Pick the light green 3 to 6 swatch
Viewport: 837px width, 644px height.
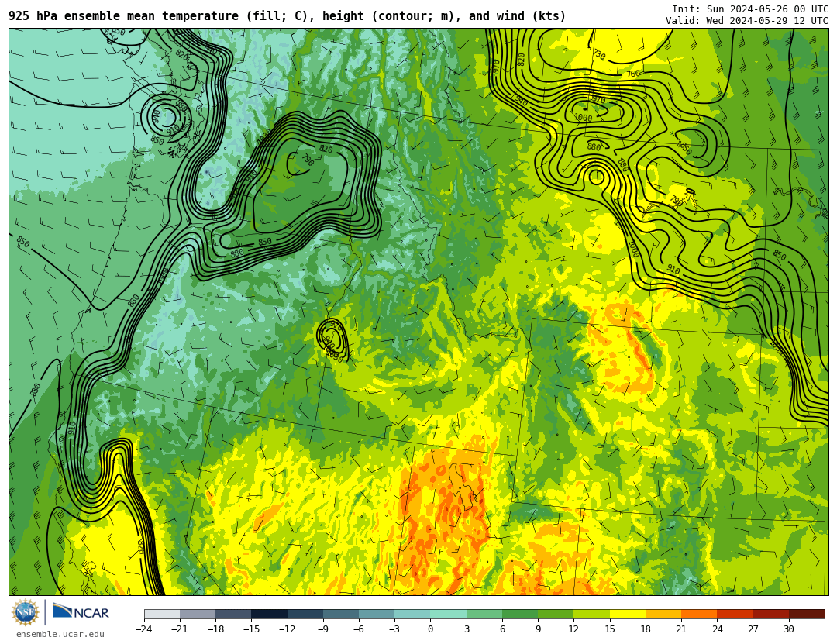484,614
